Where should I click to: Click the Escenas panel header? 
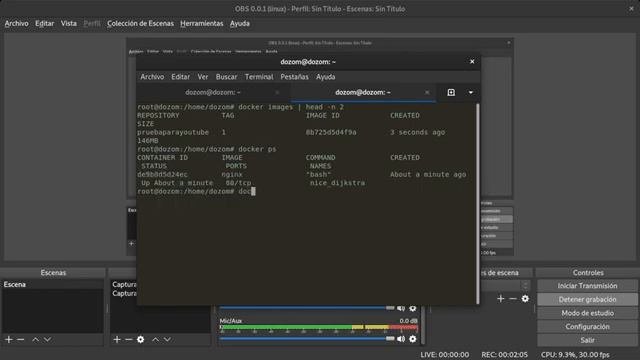(x=53, y=273)
